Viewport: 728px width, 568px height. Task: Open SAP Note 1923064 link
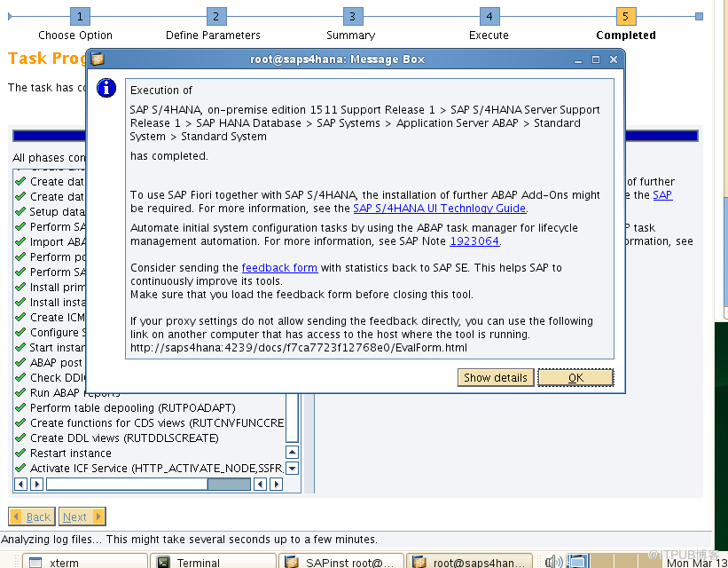(x=474, y=241)
